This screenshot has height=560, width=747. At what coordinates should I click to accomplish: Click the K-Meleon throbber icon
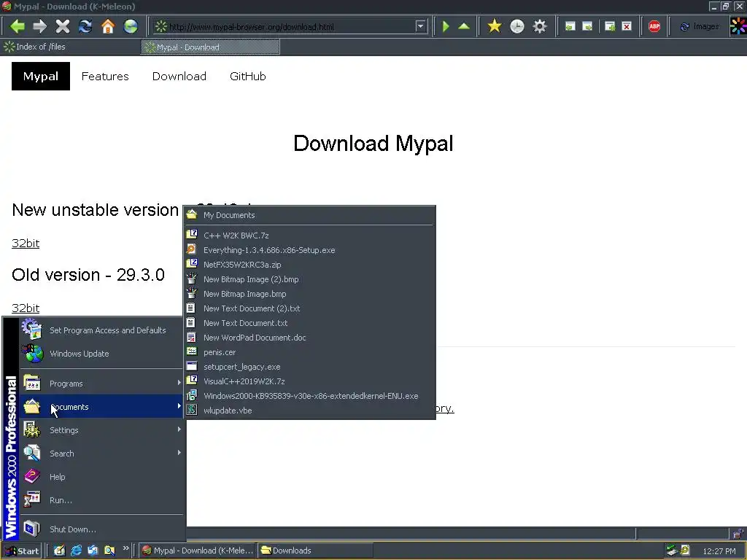[738, 26]
